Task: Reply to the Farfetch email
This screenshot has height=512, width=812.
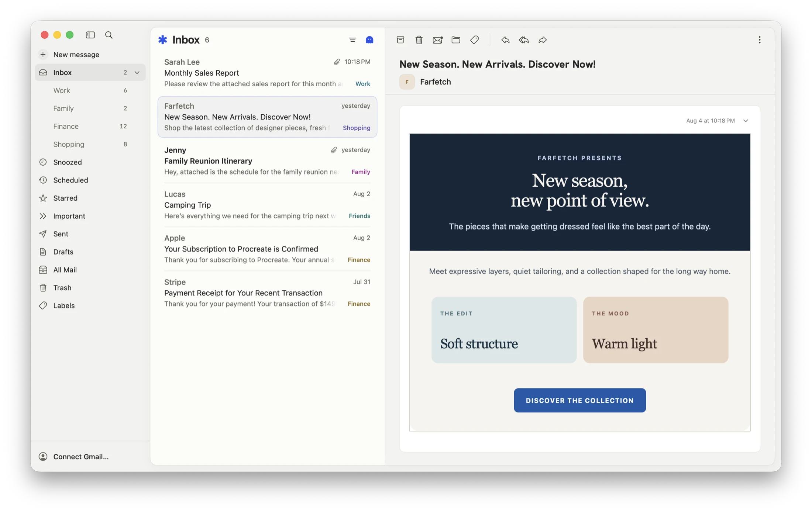Action: click(x=505, y=40)
